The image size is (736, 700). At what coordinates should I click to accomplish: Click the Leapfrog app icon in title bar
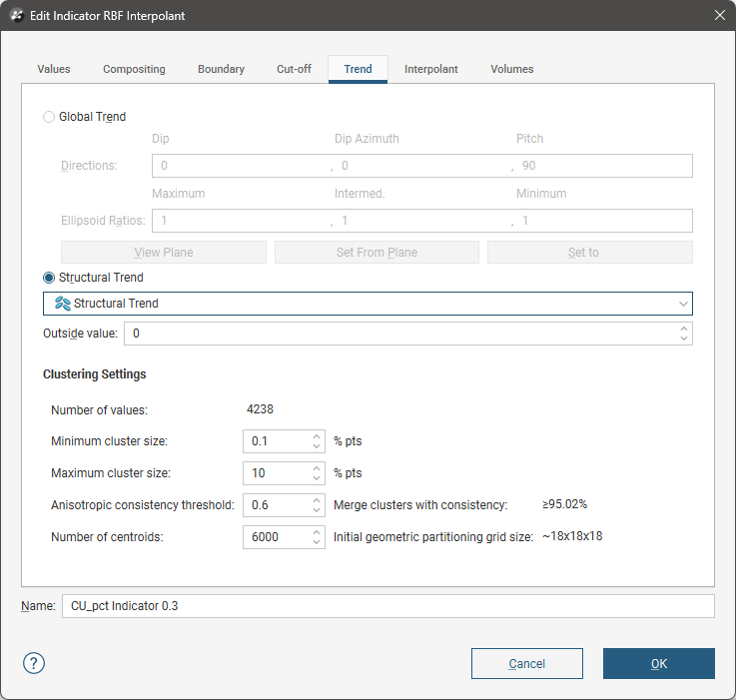17,16
